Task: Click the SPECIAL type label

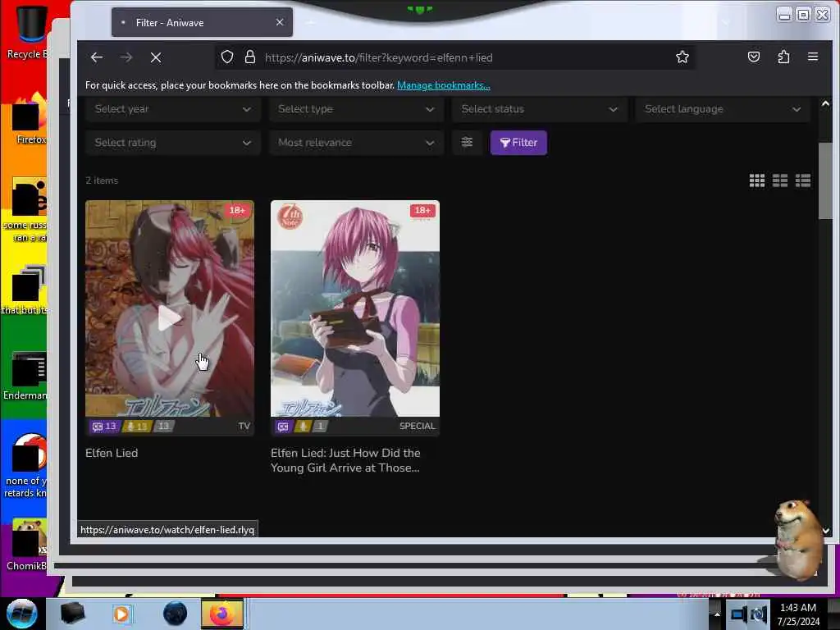Action: [418, 426]
